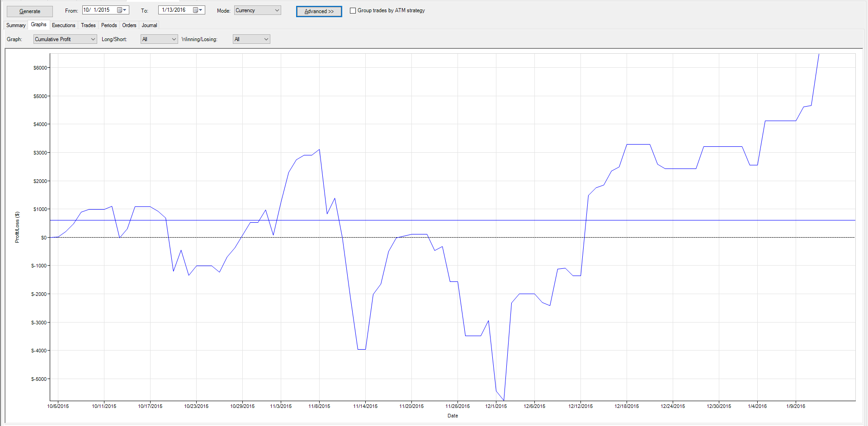Switch to the Trades tab
The width and height of the screenshot is (868, 426).
[88, 25]
